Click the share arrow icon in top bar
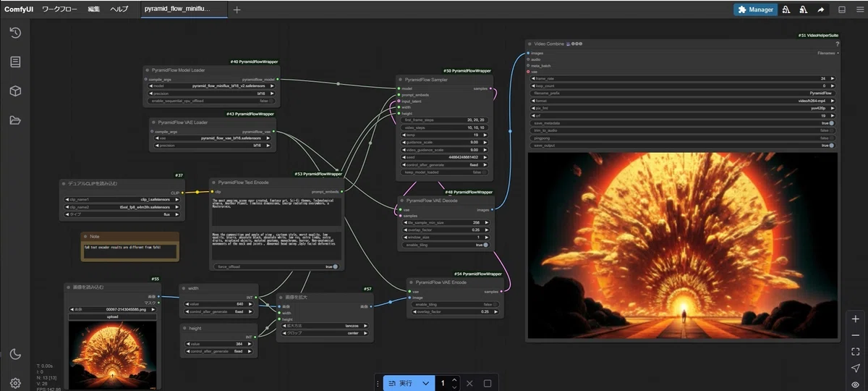868x391 pixels. pyautogui.click(x=820, y=9)
